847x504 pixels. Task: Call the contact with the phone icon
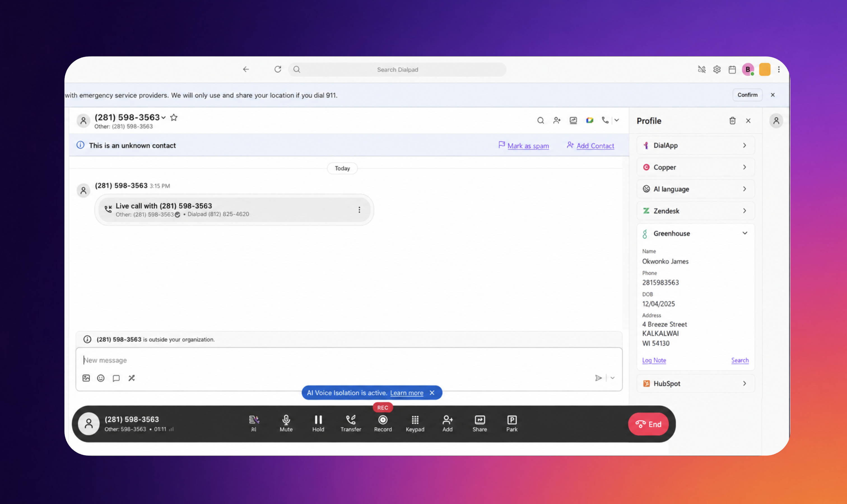605,120
